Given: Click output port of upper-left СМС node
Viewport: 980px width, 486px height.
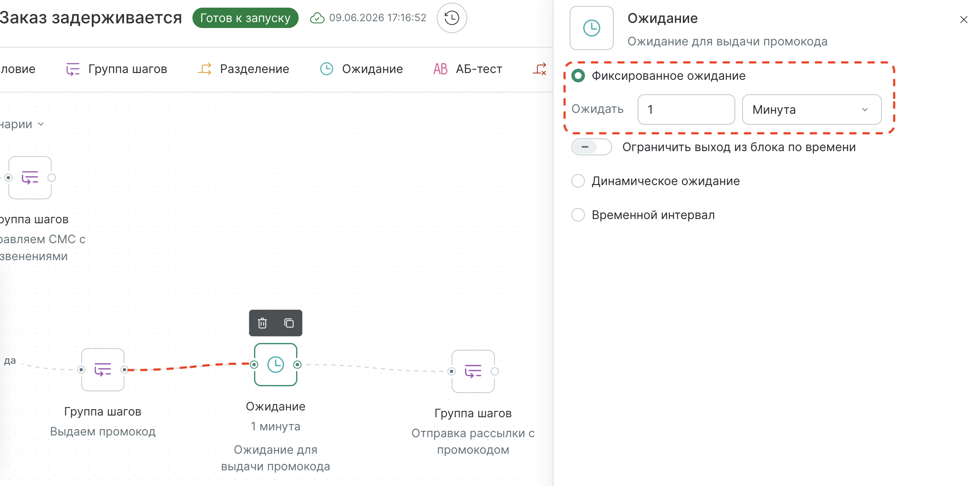Looking at the screenshot, I should (52, 177).
